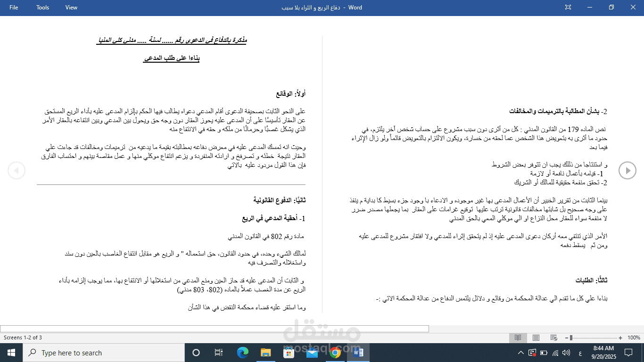Click the italic underlined title مذكرة بالدفاع في الدعوى
Screen dimensions: 644x362
pos(172,40)
